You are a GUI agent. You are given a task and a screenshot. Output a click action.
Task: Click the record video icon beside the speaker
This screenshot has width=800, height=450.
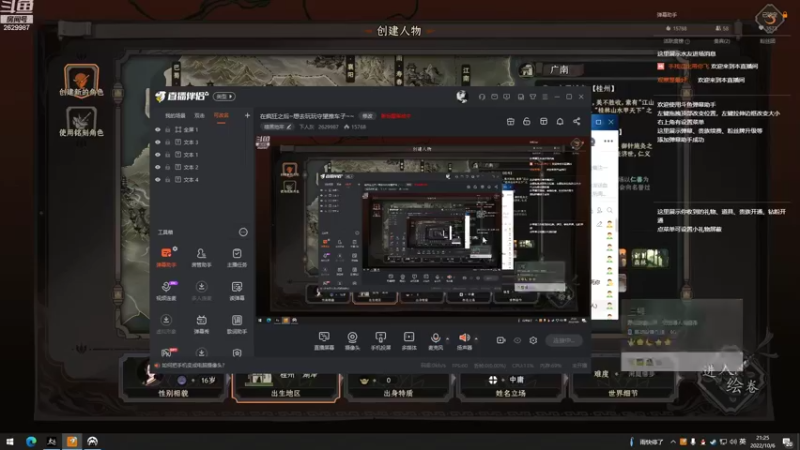click(x=501, y=340)
